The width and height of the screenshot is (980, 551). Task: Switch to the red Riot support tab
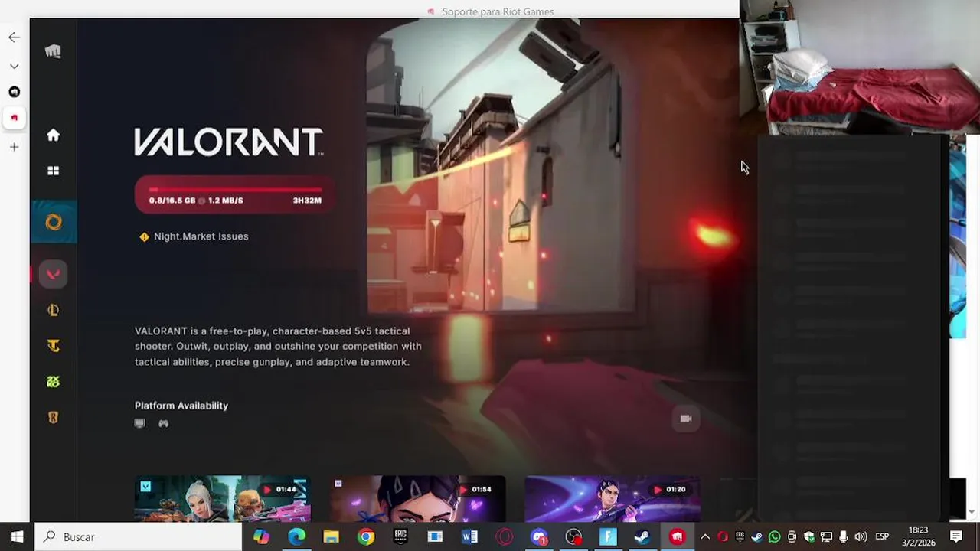tap(14, 118)
